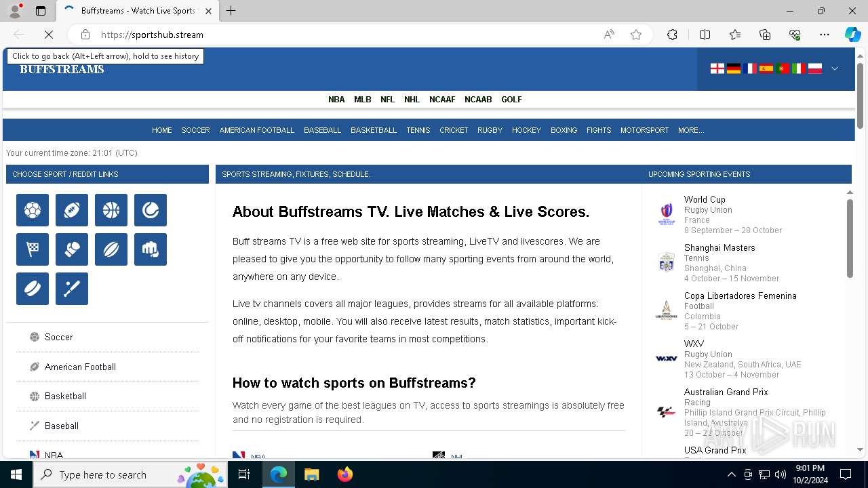This screenshot has height=488, width=868.
Task: Open the fist fights icon tile
Action: click(151, 249)
